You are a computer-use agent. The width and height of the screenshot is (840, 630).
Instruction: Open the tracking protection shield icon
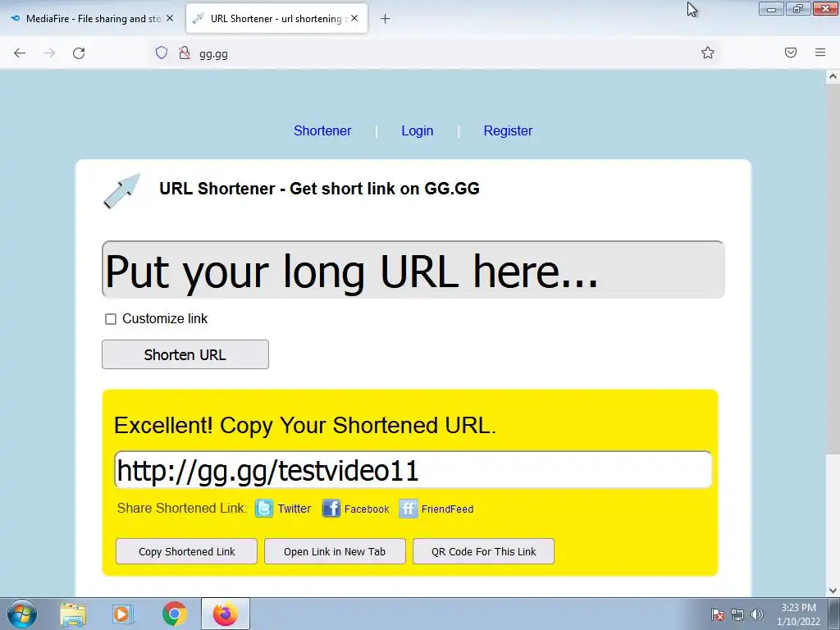click(x=162, y=52)
